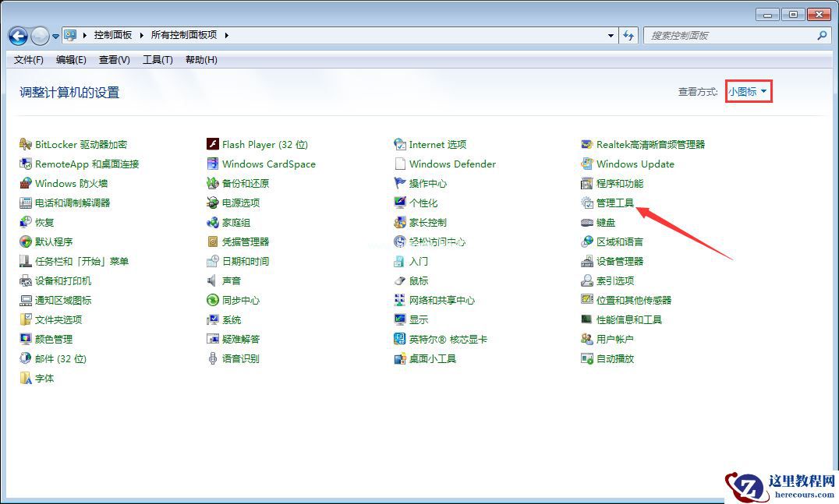Open 设备管理器
This screenshot has height=504, width=839.
click(621, 261)
